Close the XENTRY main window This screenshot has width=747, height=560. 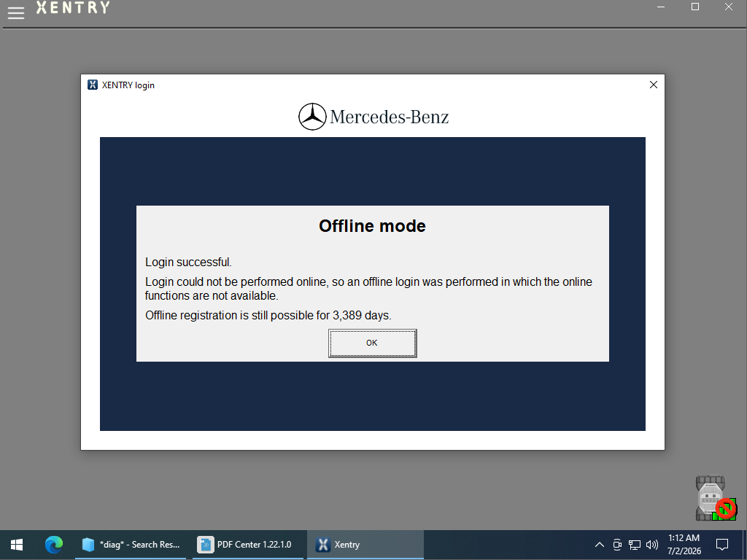point(729,7)
